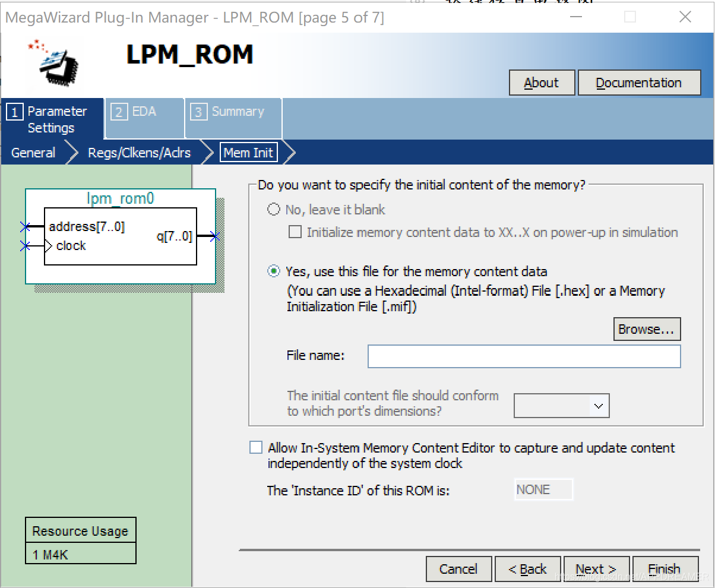The width and height of the screenshot is (715, 588).
Task: Click Browse to choose memory file
Action: [647, 330]
